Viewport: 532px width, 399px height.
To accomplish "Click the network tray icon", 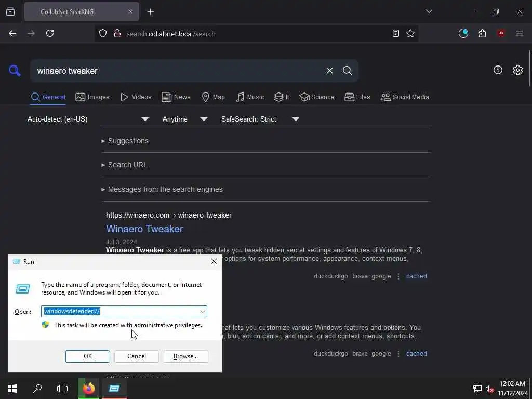I will (477, 389).
